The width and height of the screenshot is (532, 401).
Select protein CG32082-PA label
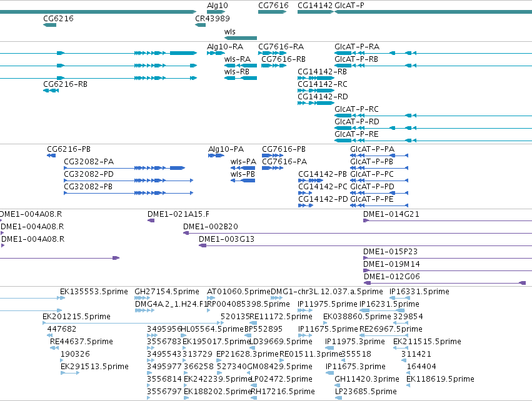click(89, 162)
